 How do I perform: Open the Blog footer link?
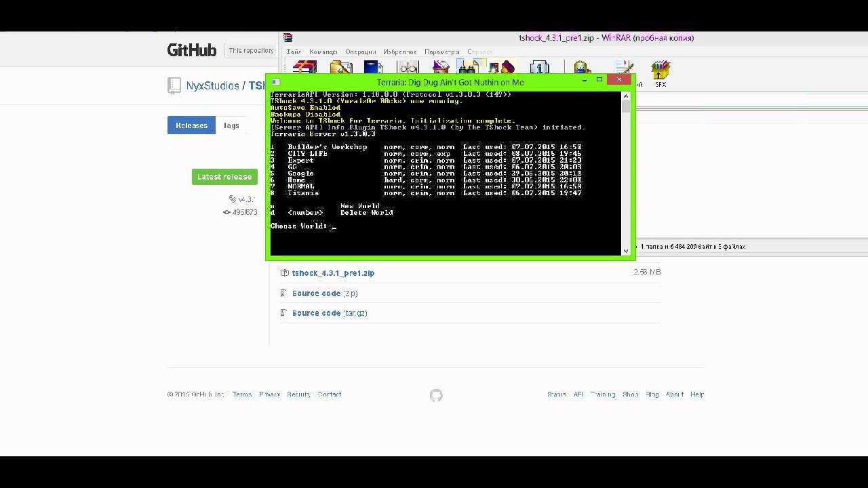pos(652,394)
